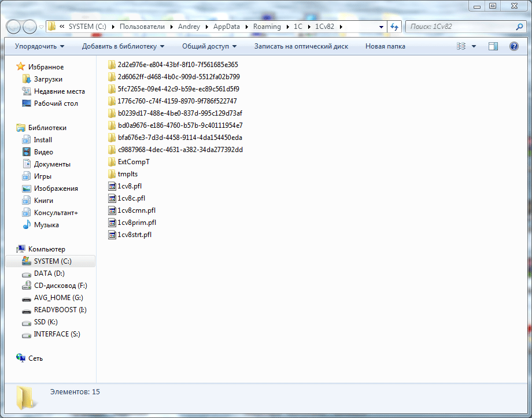Open the Общий доступ menu
The width and height of the screenshot is (532, 418).
click(209, 46)
